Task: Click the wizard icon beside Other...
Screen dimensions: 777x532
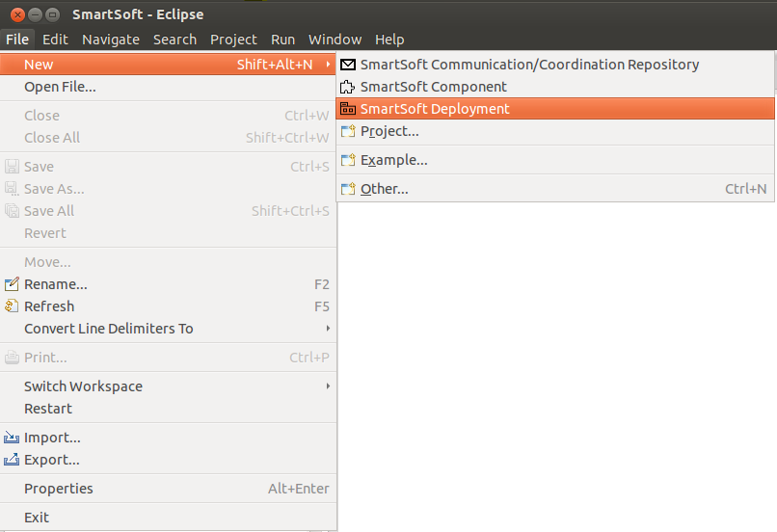Action: click(348, 189)
